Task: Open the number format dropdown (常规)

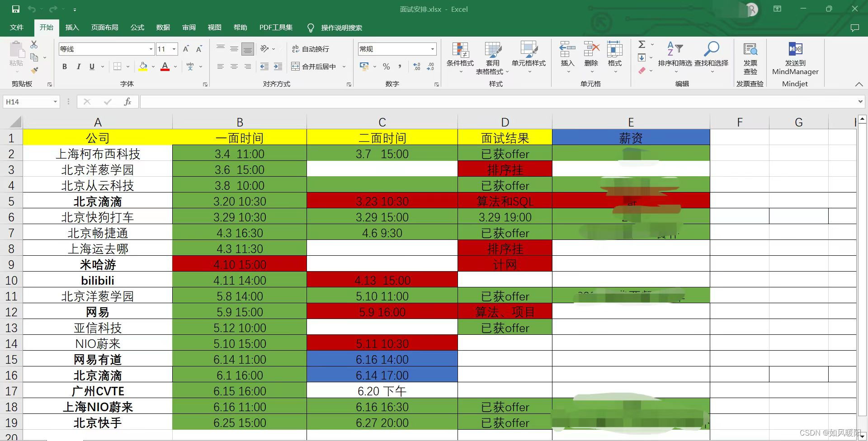Action: (x=432, y=49)
